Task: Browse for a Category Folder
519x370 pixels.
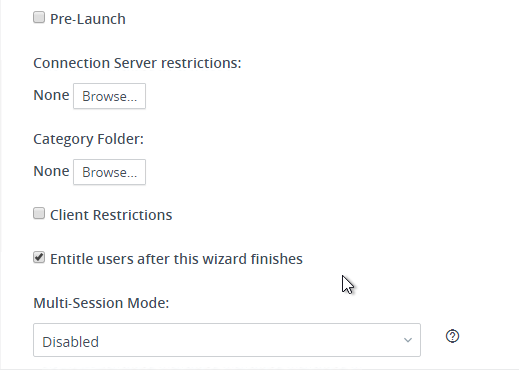Action: (109, 172)
